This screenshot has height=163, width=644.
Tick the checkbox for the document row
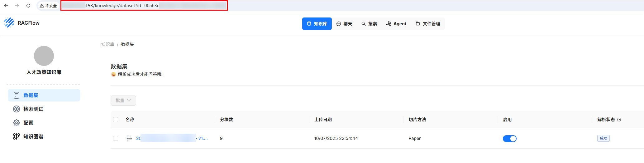point(116,138)
